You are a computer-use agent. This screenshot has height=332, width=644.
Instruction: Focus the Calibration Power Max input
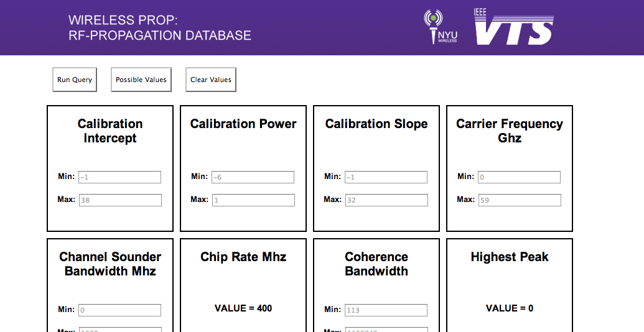coord(253,200)
